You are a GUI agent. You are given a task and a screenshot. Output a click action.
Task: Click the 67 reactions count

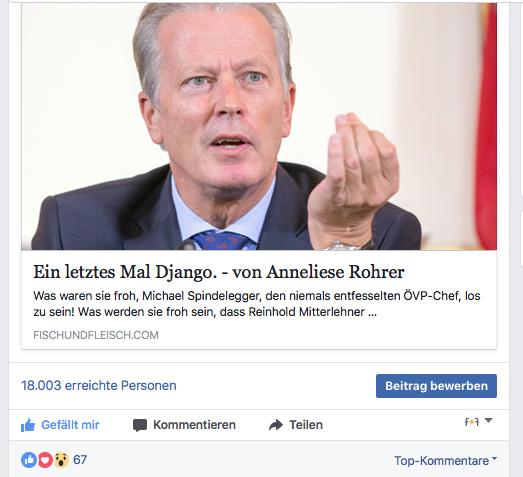[80, 460]
